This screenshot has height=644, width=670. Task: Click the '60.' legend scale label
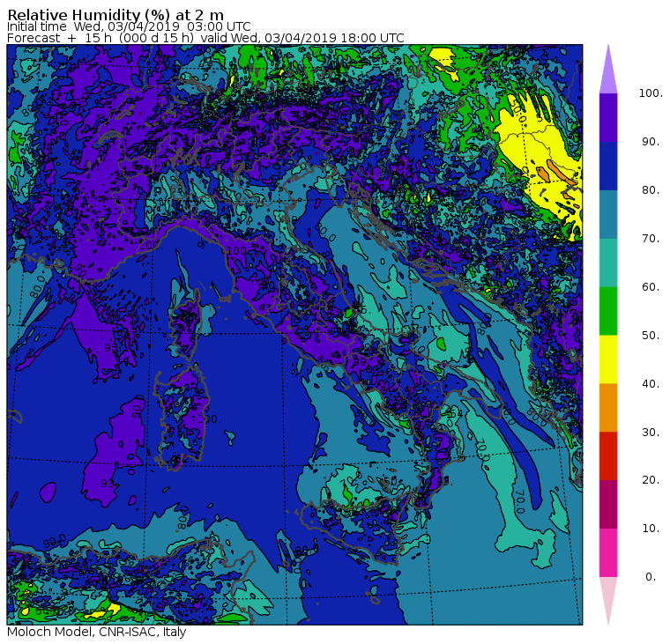pyautogui.click(x=651, y=287)
